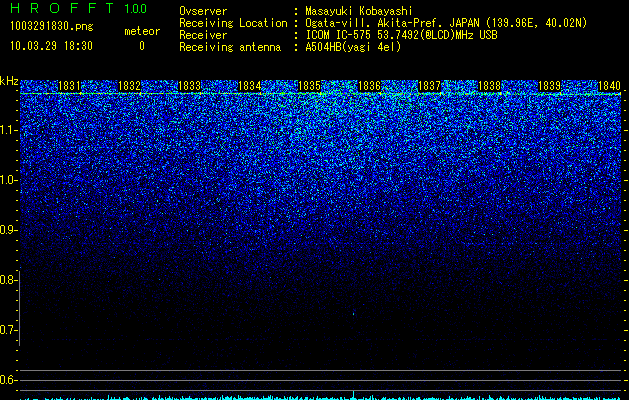Click the 1834 time marker
The image size is (629, 400).
click(x=250, y=86)
